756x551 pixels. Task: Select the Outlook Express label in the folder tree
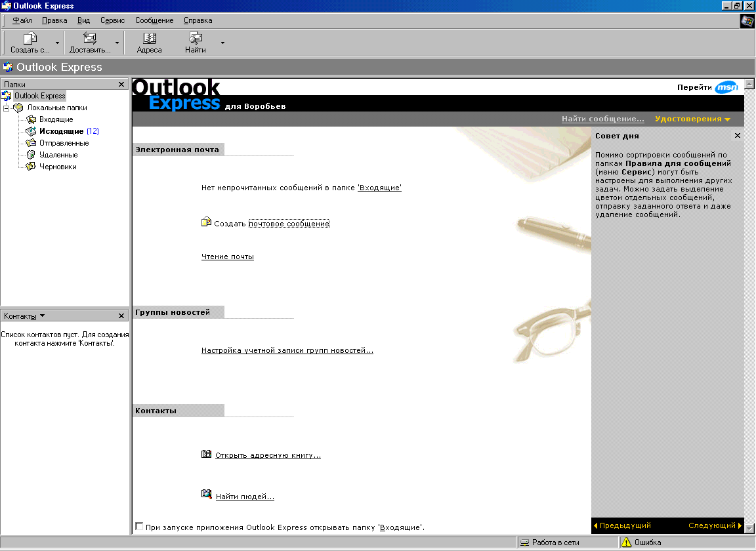(x=39, y=96)
